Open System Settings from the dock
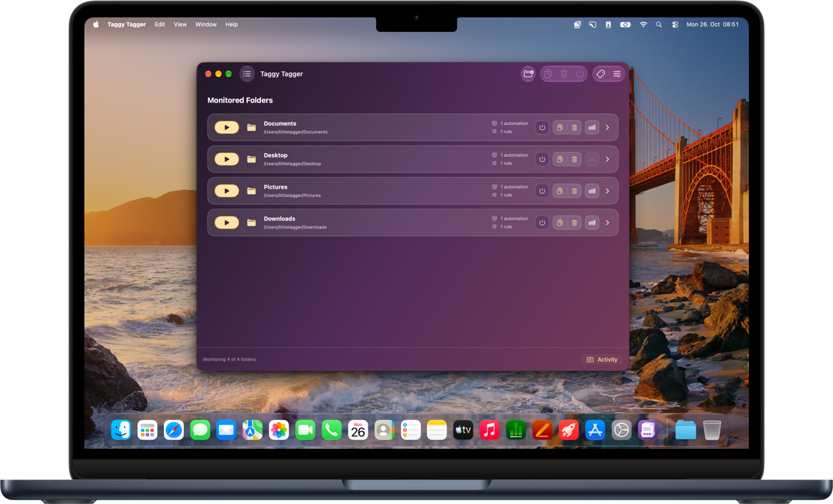The height and width of the screenshot is (504, 833). [x=621, y=430]
